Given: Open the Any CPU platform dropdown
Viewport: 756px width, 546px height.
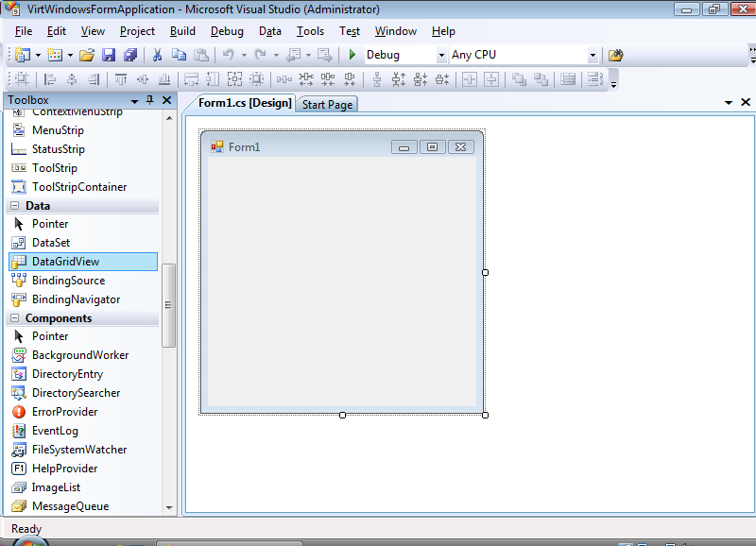Looking at the screenshot, I should 593,55.
